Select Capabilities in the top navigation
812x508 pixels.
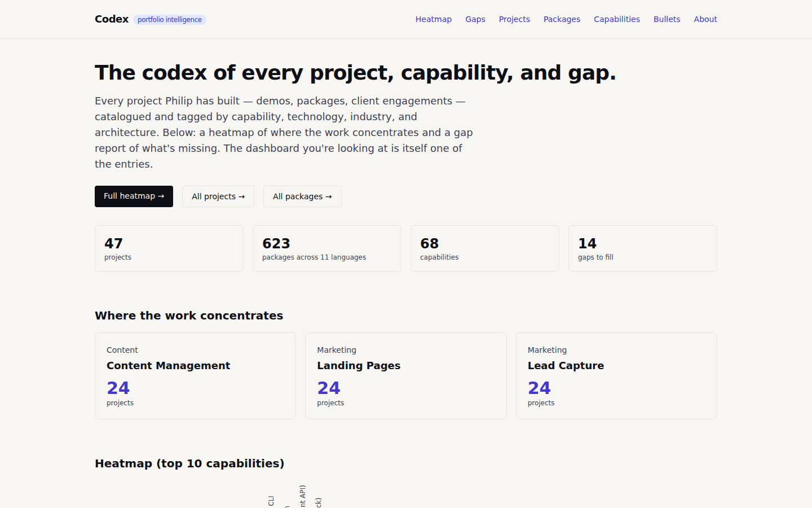click(617, 19)
